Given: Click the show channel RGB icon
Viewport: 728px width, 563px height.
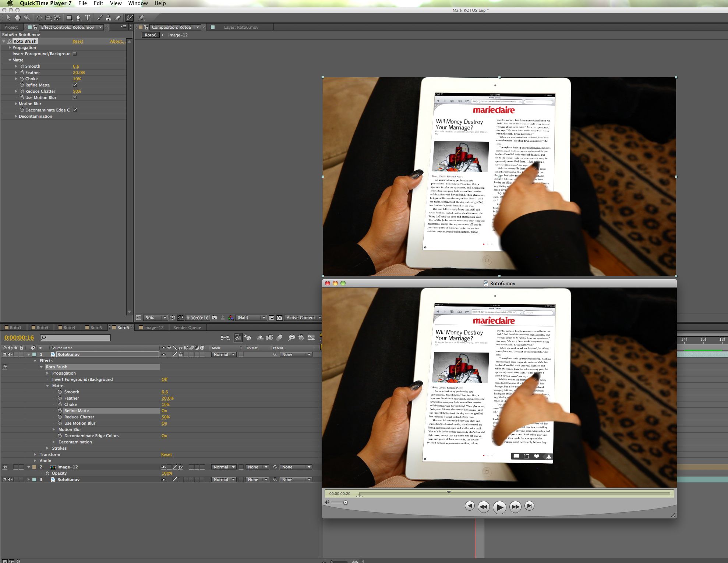Looking at the screenshot, I should coord(231,318).
